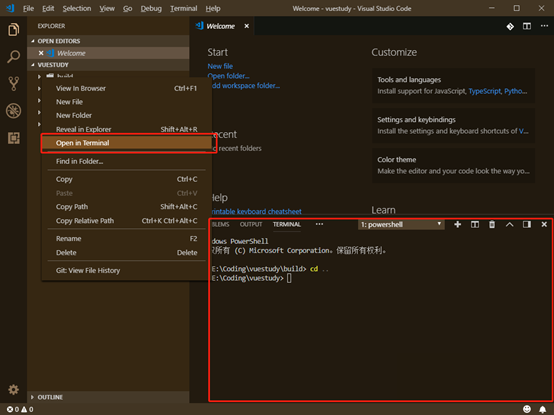Open the keyboard cheatsheet link
The width and height of the screenshot is (554, 415).
tap(256, 212)
